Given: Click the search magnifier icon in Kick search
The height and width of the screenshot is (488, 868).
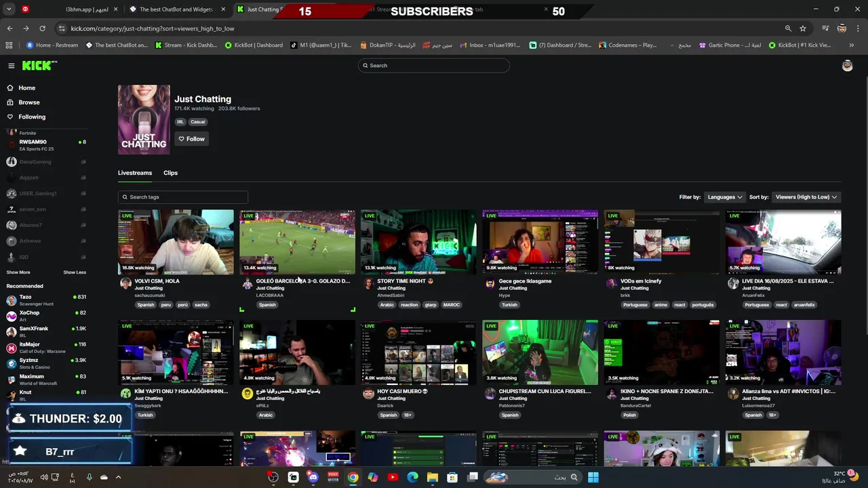Looking at the screenshot, I should pos(366,66).
